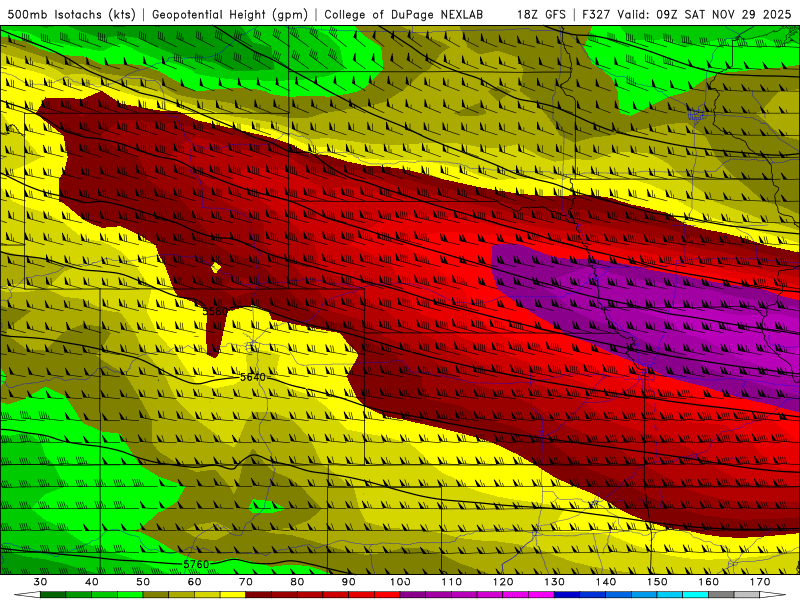The width and height of the screenshot is (800, 600).
Task: Click the 170 label on the color bar
Action: click(760, 582)
